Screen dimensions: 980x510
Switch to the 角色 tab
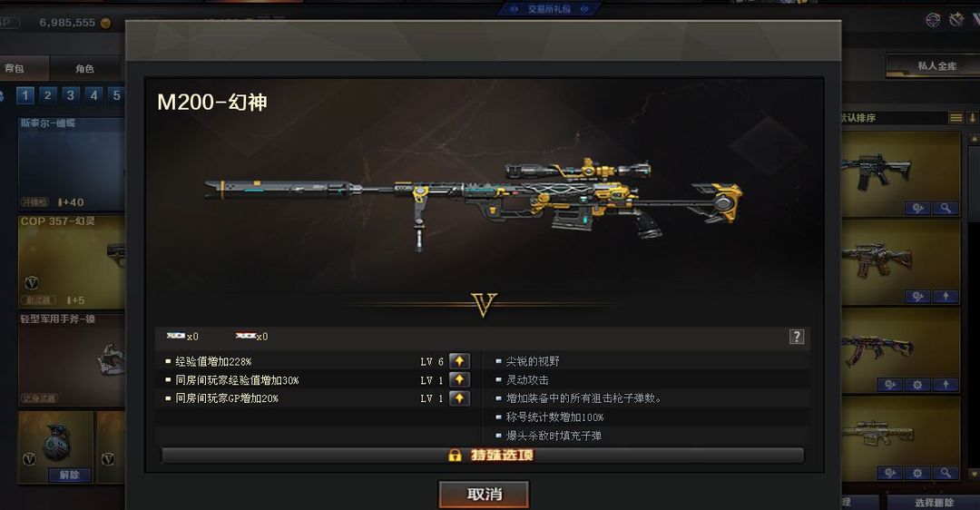coord(84,68)
